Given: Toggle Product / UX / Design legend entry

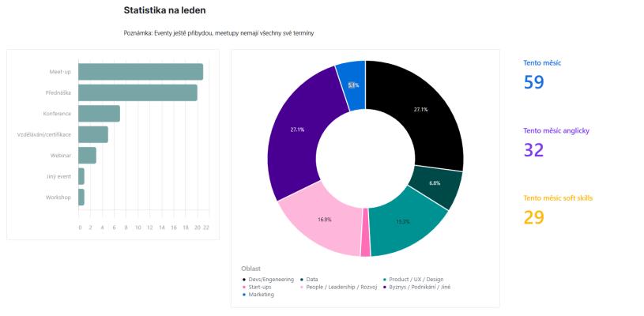Looking at the screenshot, I should (412, 280).
